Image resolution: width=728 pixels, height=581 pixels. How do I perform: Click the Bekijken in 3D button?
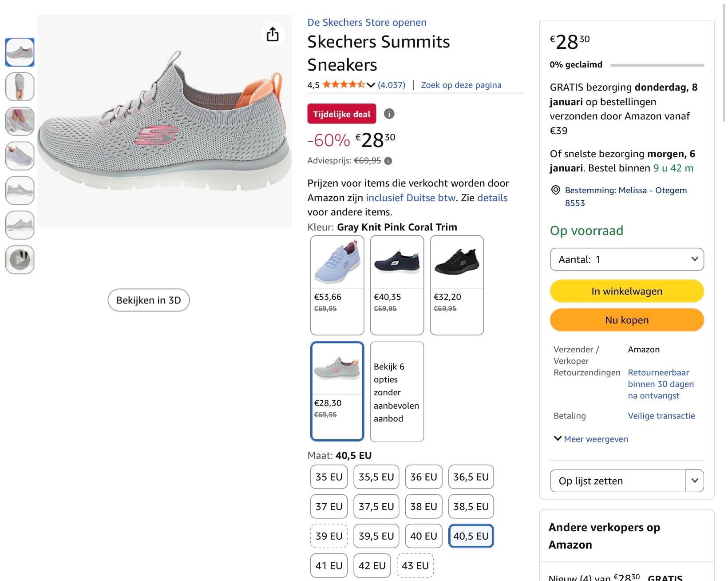(x=148, y=300)
